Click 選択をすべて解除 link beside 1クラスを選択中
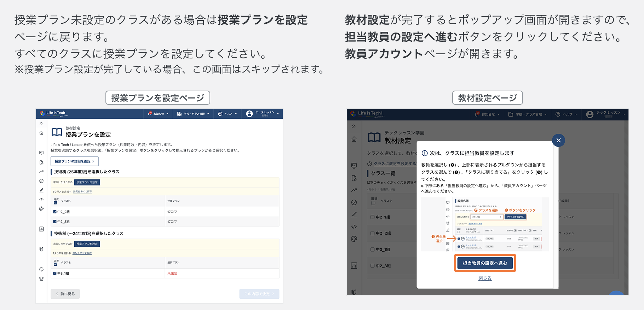Image resolution: width=644 pixels, height=310 pixels. tap(82, 253)
